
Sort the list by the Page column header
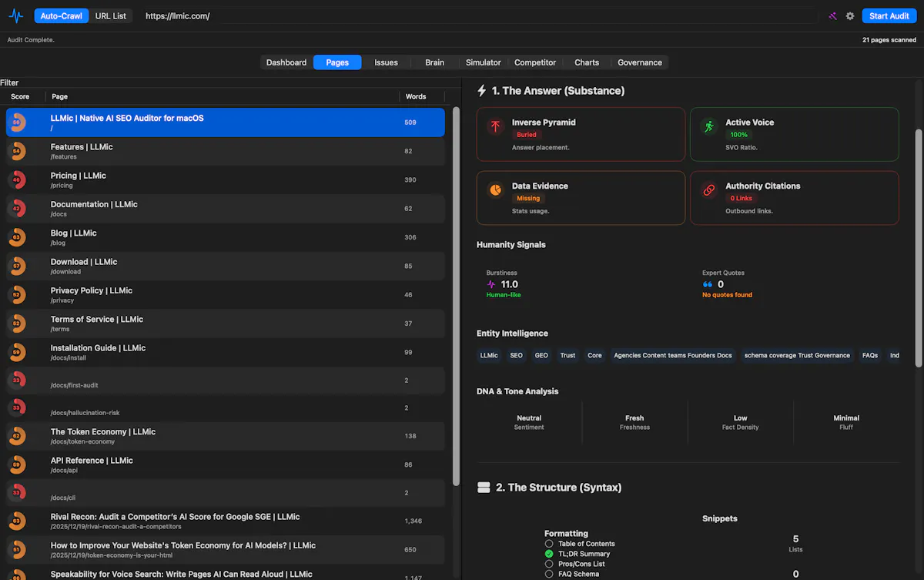223,96
